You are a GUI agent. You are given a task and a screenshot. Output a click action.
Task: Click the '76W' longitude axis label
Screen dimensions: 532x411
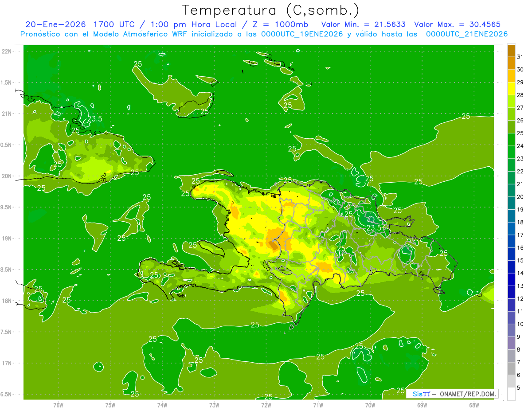[58, 405]
